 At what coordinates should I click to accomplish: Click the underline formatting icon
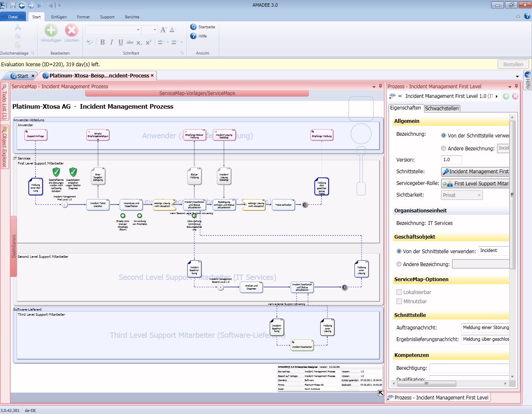[x=120, y=42]
